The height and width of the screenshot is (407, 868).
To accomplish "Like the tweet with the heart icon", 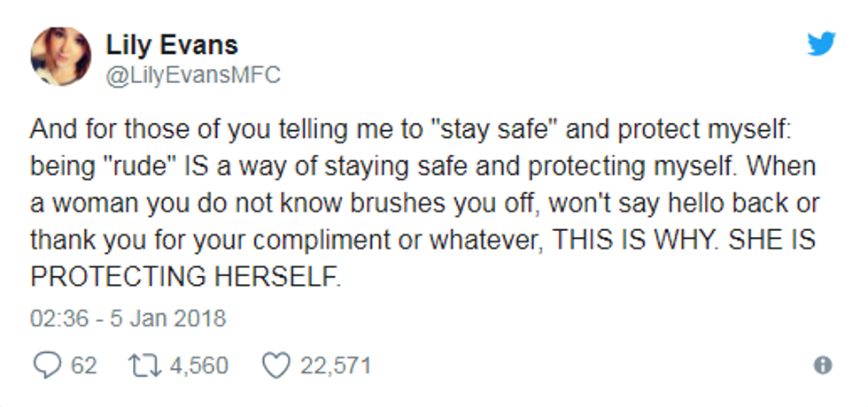I will [x=275, y=366].
